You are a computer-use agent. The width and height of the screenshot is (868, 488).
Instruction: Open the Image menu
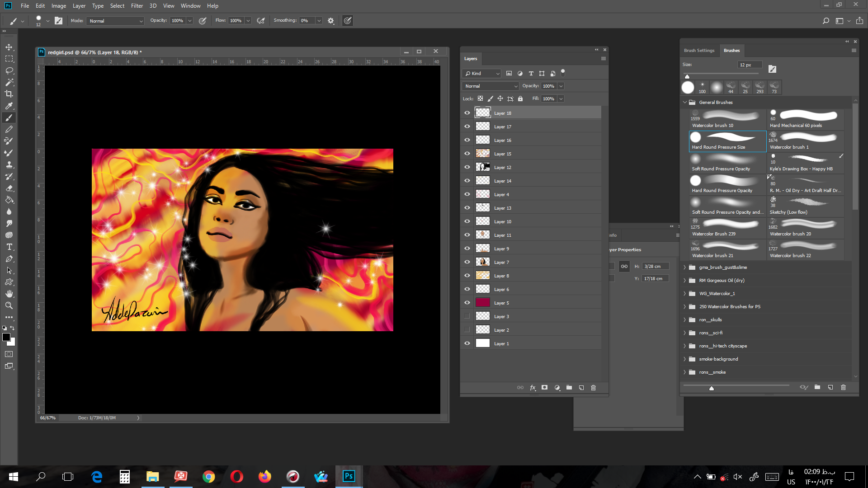click(x=59, y=6)
